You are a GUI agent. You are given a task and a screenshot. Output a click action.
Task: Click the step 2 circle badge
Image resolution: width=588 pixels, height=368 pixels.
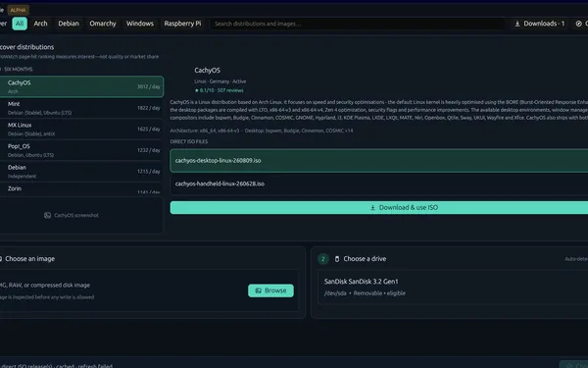tap(323, 259)
